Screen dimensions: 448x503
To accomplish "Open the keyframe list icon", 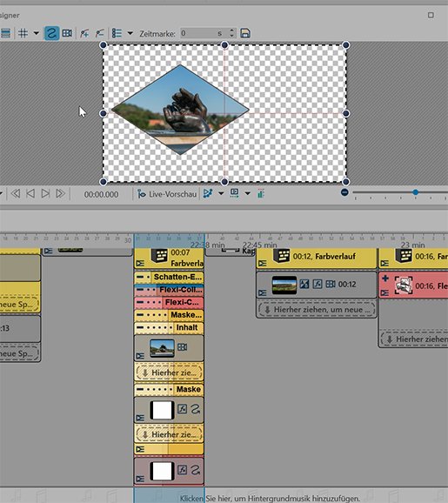I will click(x=117, y=33).
